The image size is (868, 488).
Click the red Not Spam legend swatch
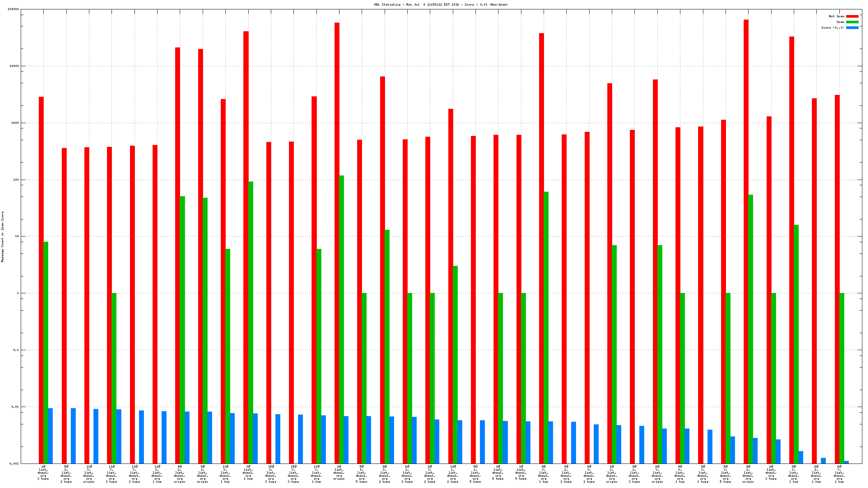coord(852,16)
